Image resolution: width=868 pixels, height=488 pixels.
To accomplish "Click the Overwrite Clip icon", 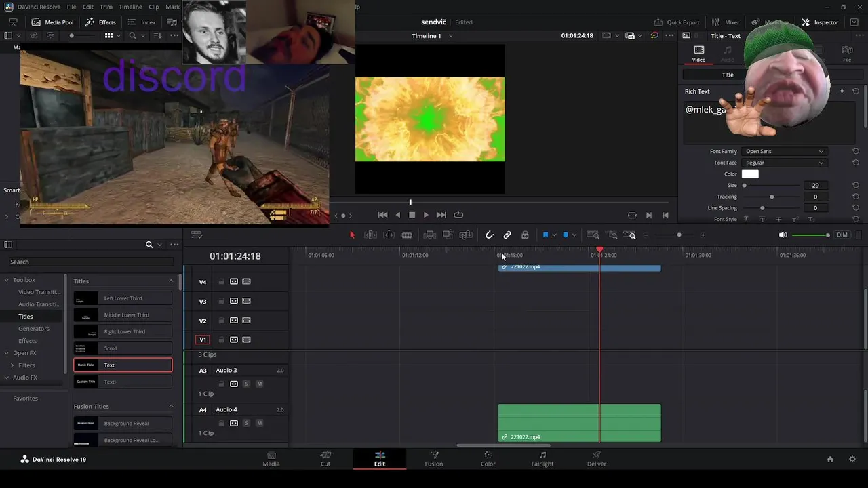I will click(x=448, y=235).
